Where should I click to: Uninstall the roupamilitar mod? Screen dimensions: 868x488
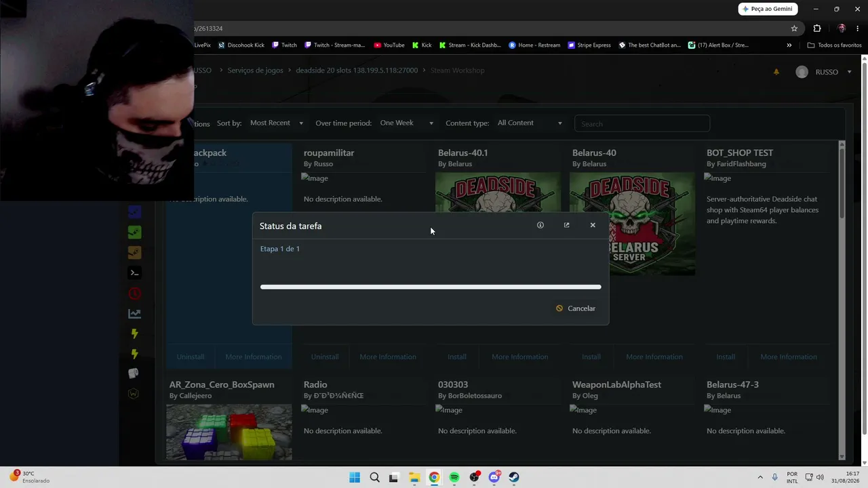click(325, 357)
